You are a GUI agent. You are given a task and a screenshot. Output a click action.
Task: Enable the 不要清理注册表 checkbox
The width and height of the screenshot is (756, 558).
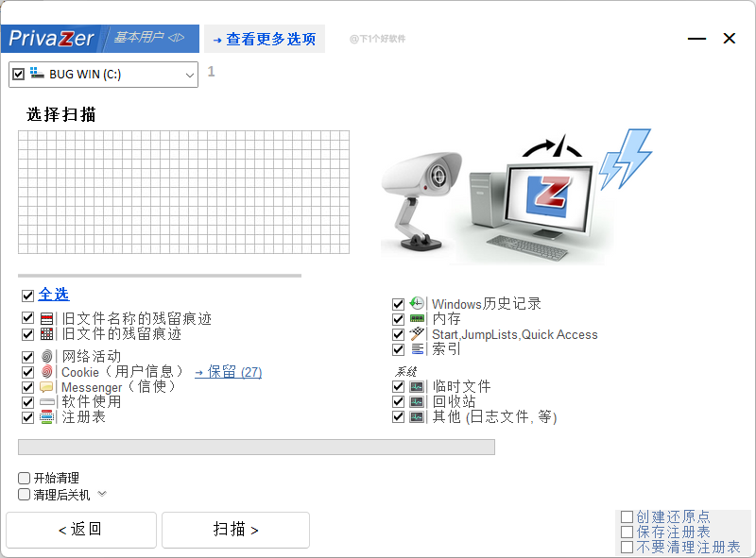[627, 547]
